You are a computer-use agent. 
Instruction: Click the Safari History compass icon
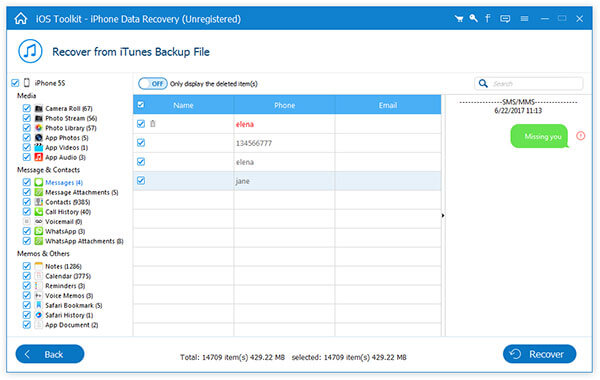(x=39, y=315)
